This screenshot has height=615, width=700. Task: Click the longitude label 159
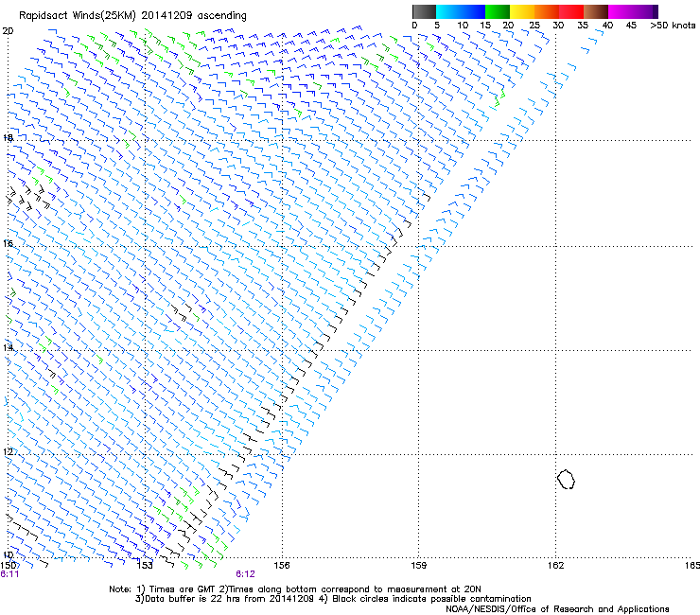[418, 566]
